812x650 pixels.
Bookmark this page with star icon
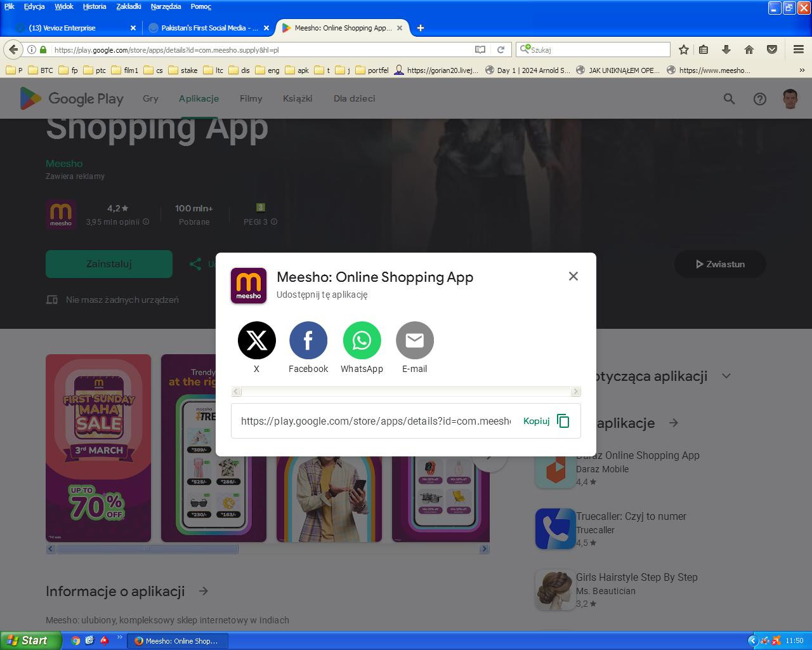pos(683,50)
